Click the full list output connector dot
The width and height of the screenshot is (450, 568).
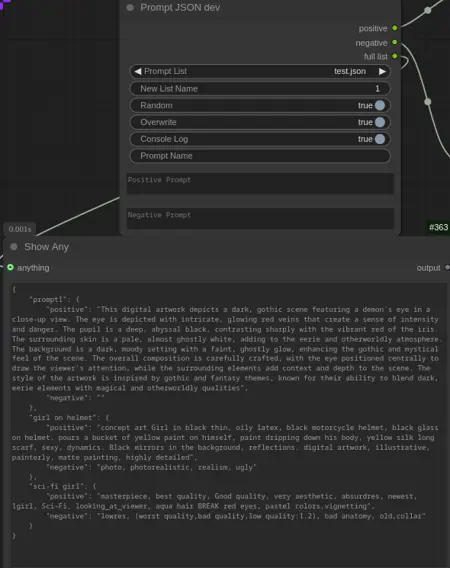point(395,56)
